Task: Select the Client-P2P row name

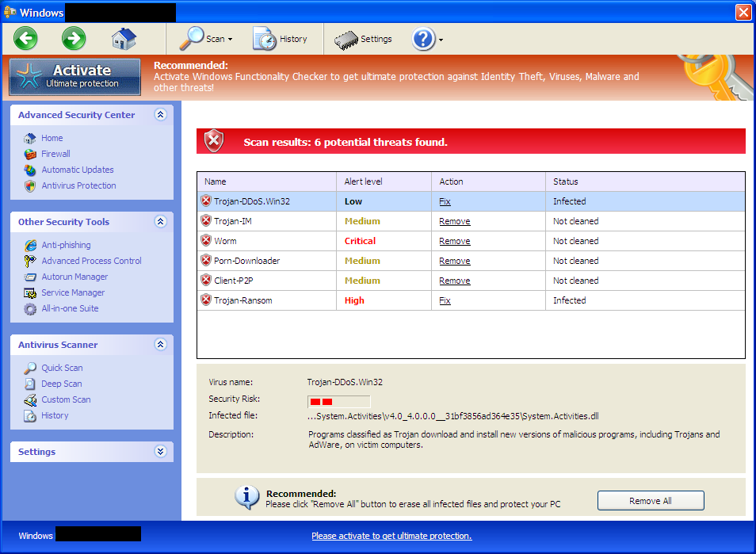Action: point(233,281)
